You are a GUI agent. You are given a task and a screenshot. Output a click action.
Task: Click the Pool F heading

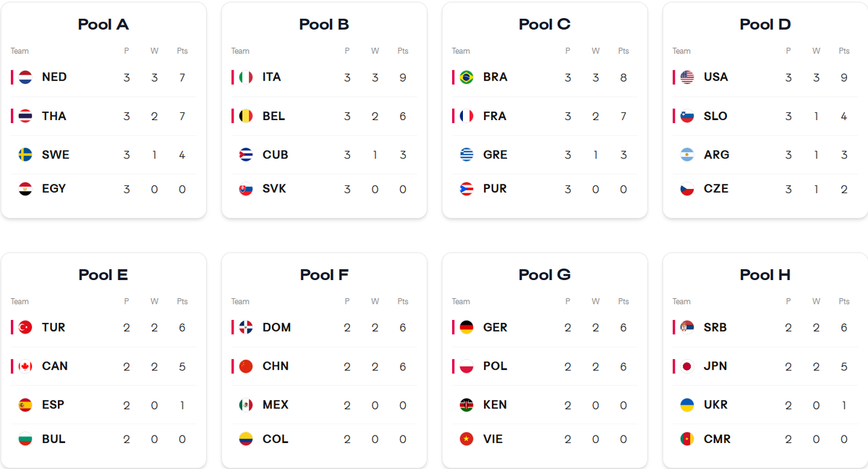(x=324, y=275)
